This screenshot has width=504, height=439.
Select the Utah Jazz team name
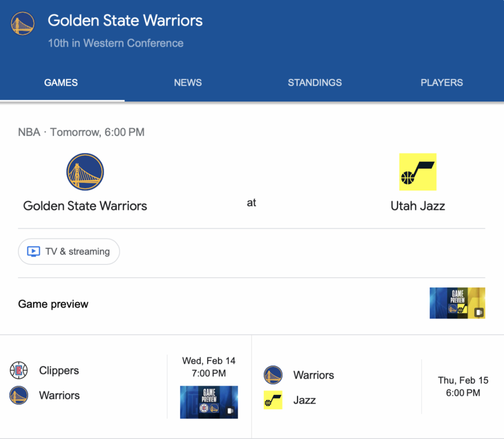pos(417,206)
